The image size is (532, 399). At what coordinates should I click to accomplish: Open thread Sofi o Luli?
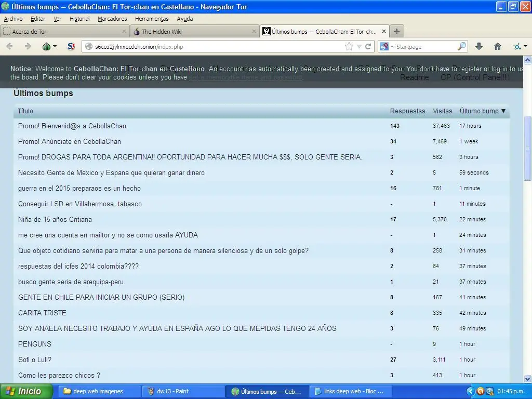point(35,360)
